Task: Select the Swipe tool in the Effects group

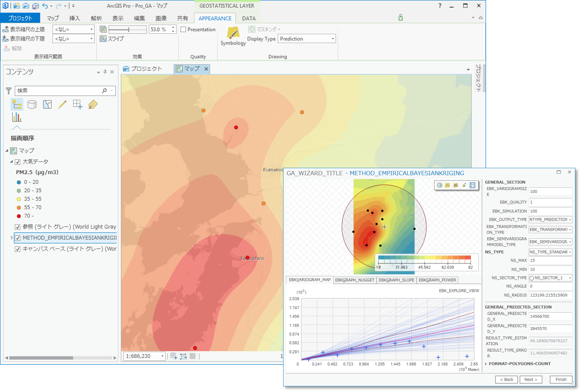Action: click(x=110, y=39)
